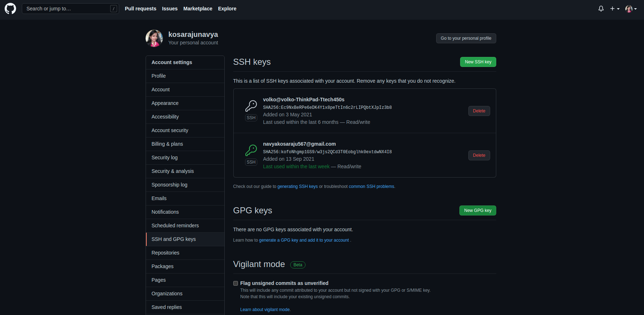
Task: Delete the volko@volko-ThinkPad-Ttech450s key
Action: coord(479,111)
